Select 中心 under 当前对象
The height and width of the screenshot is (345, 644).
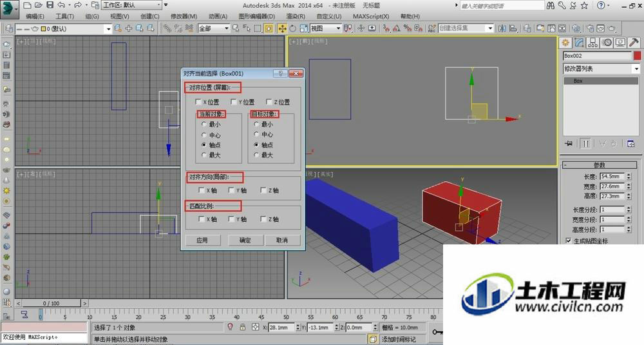(x=204, y=135)
